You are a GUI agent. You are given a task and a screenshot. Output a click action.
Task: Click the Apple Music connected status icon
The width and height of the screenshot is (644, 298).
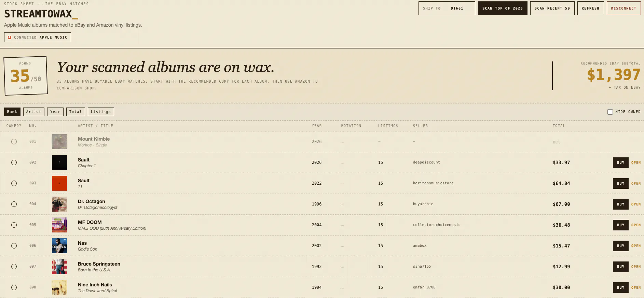[10, 38]
